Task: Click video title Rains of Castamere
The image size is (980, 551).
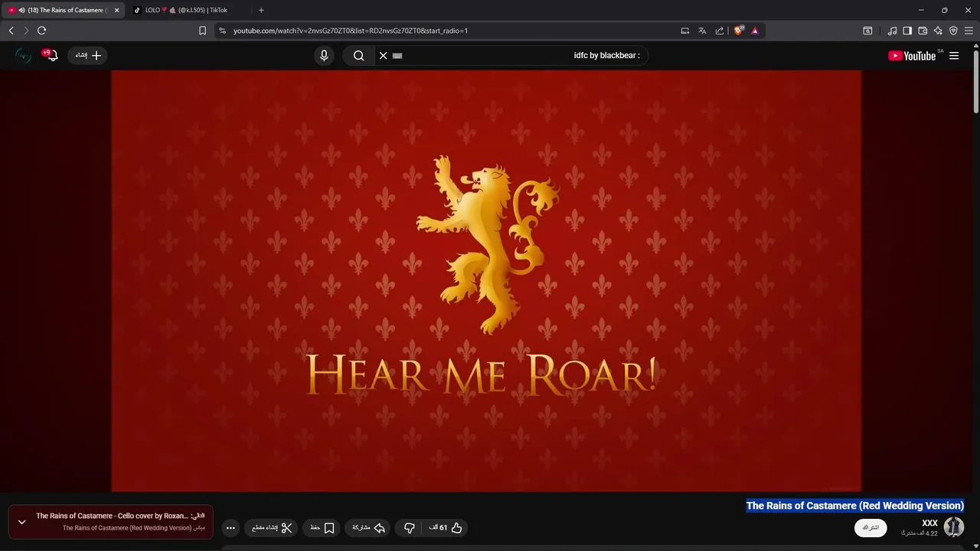Action: click(x=855, y=506)
